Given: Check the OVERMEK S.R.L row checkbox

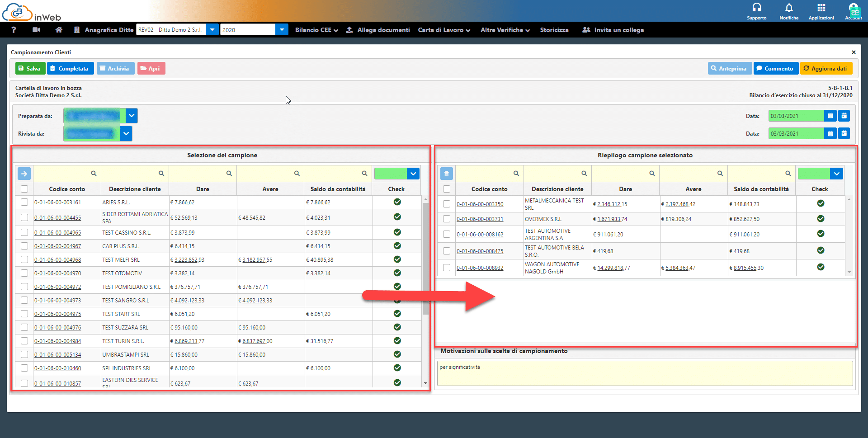Looking at the screenshot, I should coord(447,219).
